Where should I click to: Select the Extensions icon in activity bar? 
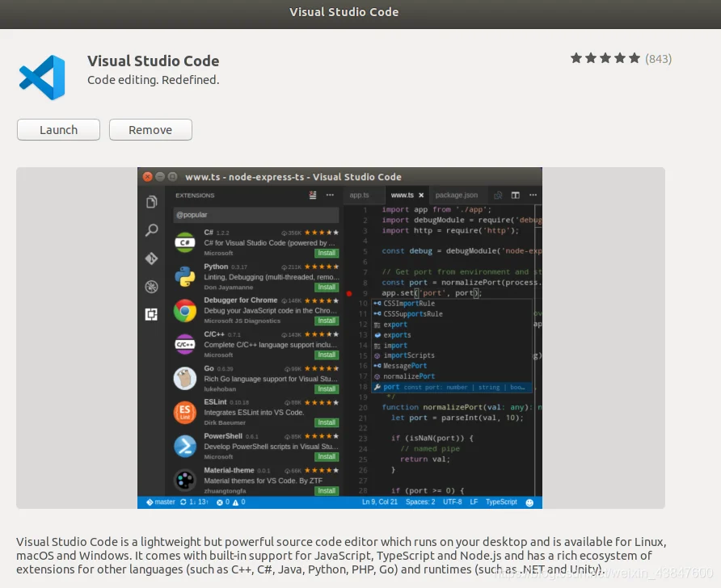[x=151, y=314]
